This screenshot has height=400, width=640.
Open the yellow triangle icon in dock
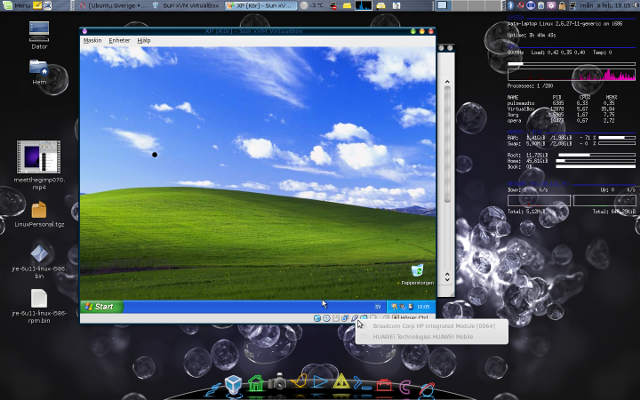pyautogui.click(x=341, y=382)
